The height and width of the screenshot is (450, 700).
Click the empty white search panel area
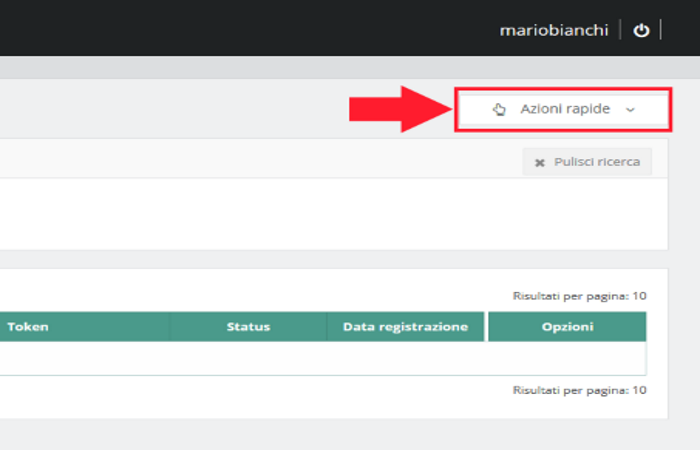(300, 213)
